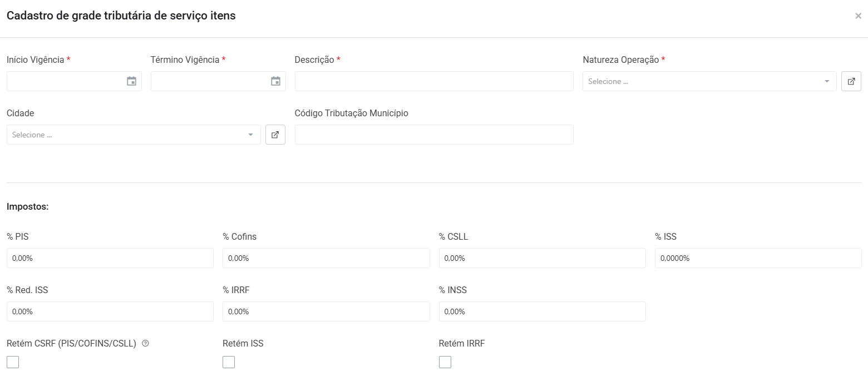Close the Cadastro de grade tributária dialog

858,16
